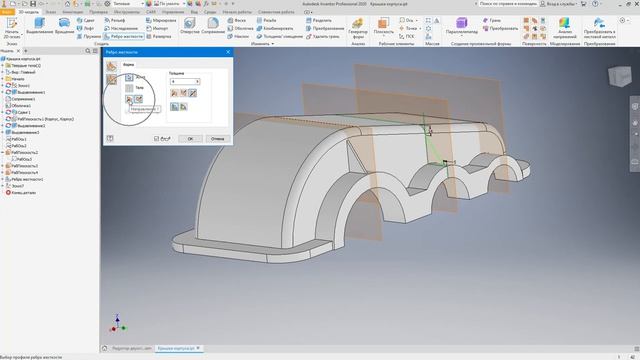
Task: Start a 2D sketch with Начать 2D-эскиз
Action: [12, 28]
